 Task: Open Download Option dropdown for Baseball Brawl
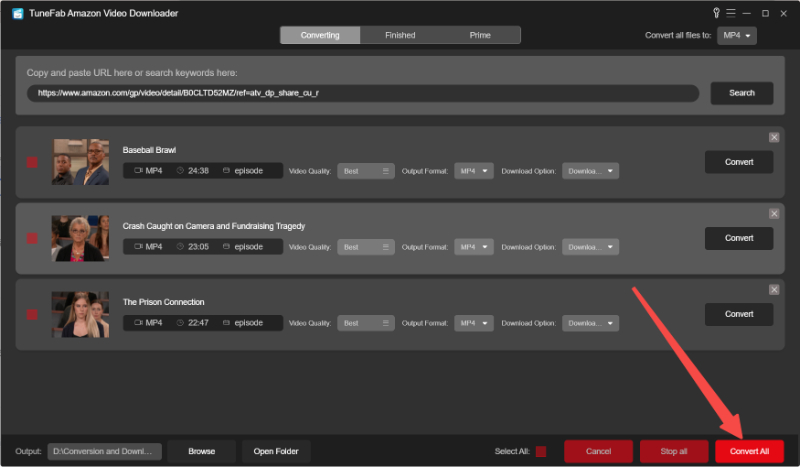point(590,171)
